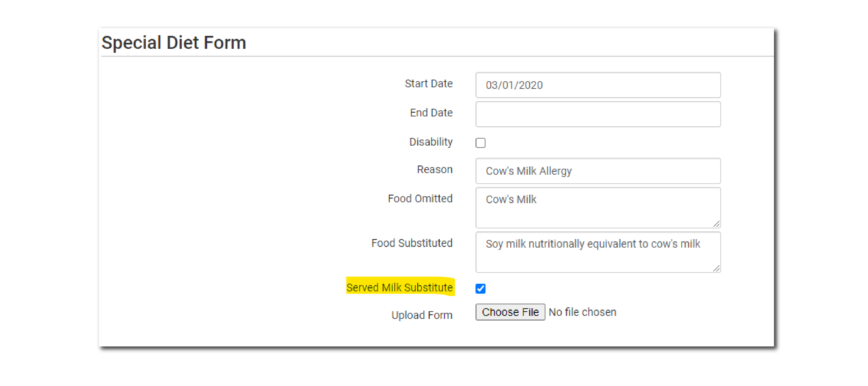Click the Upload Form label
The height and width of the screenshot is (386, 868).
click(x=422, y=315)
